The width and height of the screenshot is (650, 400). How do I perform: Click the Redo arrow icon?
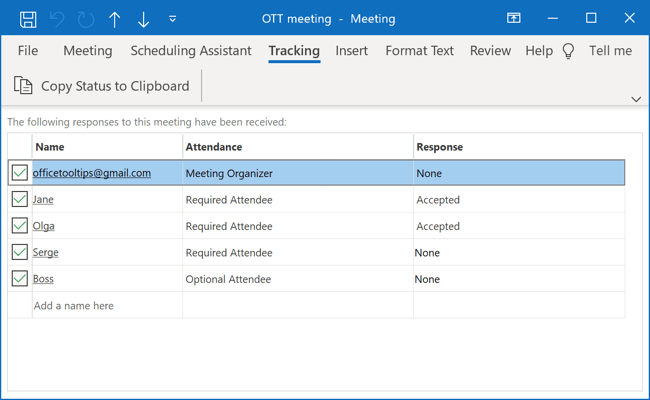86,19
